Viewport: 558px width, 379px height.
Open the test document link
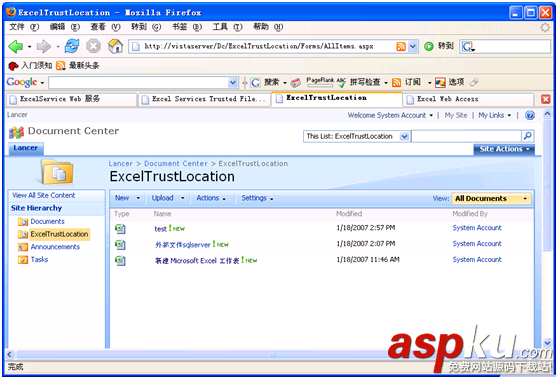(160, 229)
